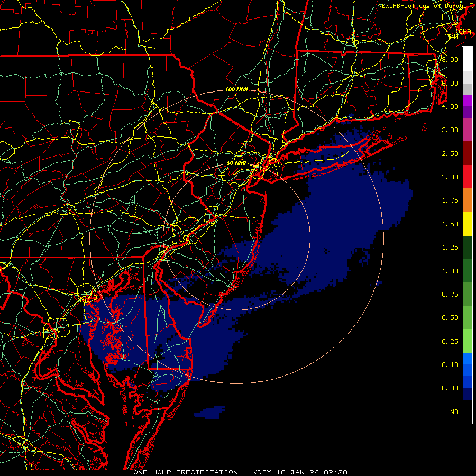
Task: Click the 4.00 legend value
Action: point(450,106)
